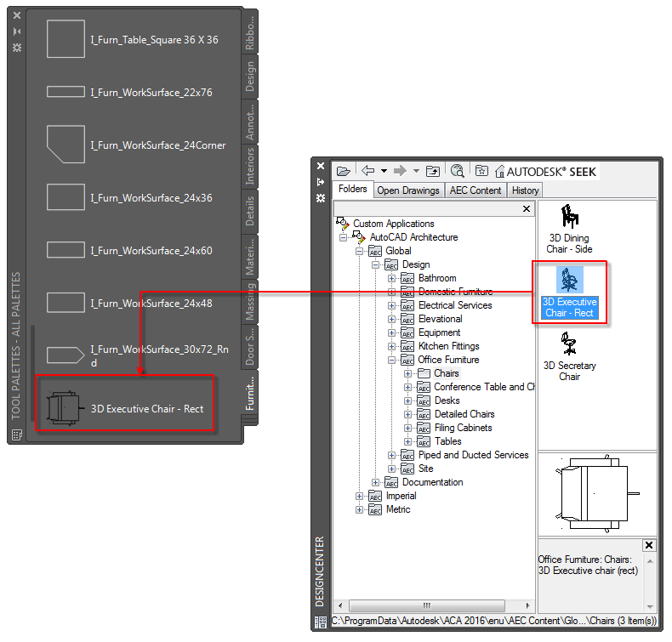
Task: Close the description pane in DesignCenter
Action: point(649,545)
